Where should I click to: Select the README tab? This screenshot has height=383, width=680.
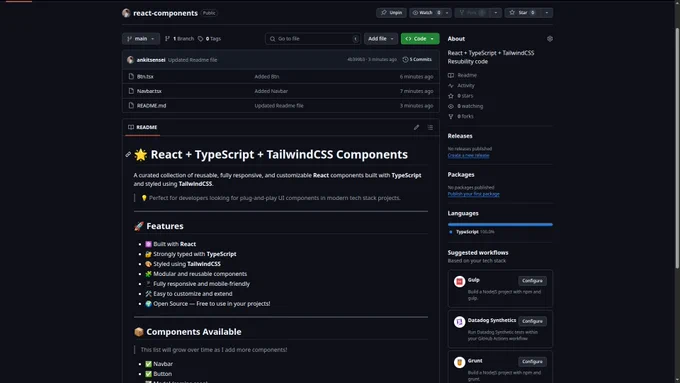143,127
